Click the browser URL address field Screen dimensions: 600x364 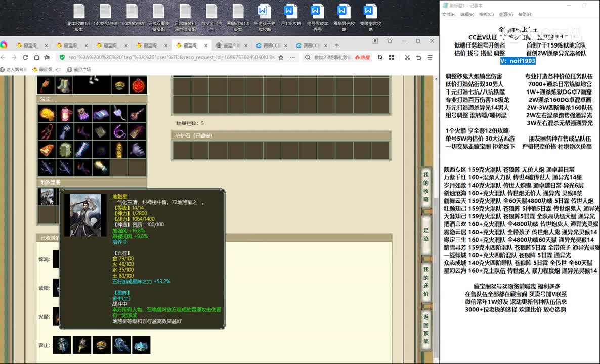(x=171, y=57)
